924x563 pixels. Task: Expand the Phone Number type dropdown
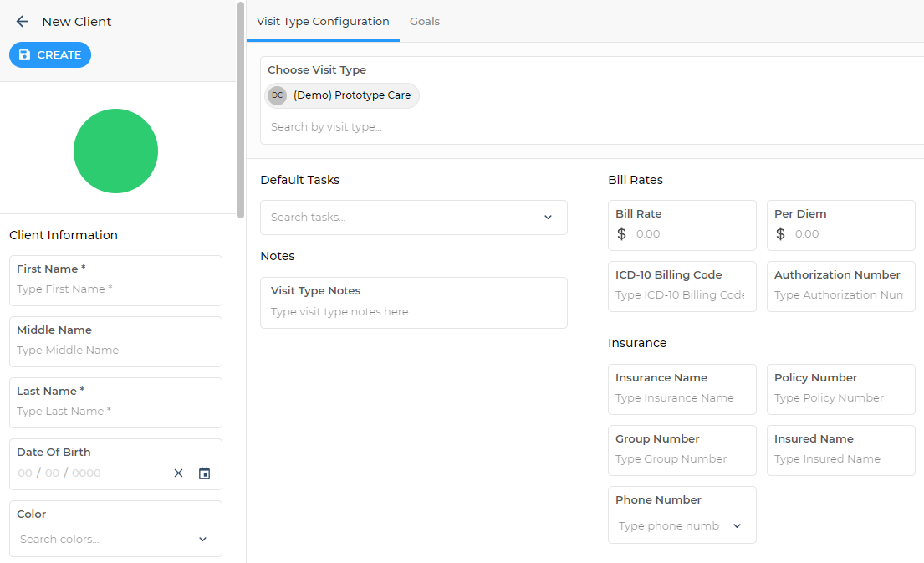(x=737, y=526)
